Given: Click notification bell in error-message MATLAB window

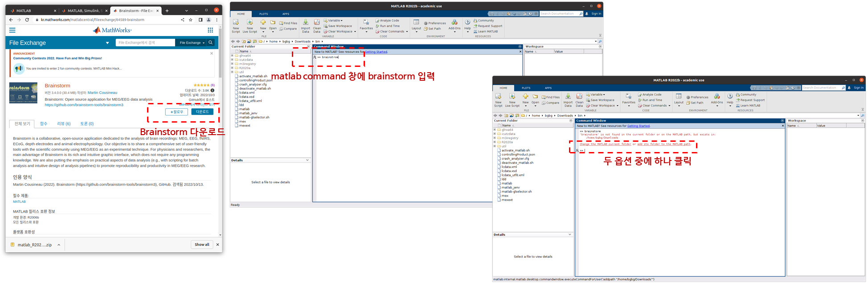Looking at the screenshot, I should pos(849,88).
